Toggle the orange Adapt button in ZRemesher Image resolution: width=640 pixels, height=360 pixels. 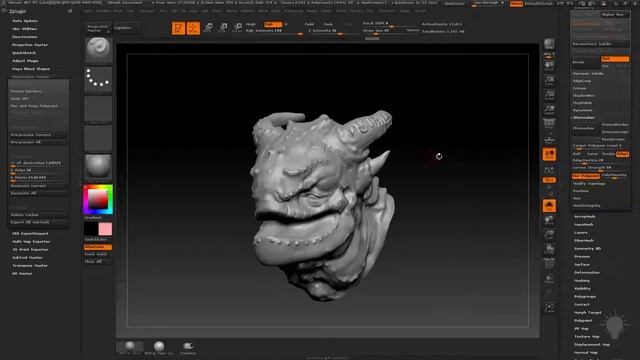[x=622, y=154]
